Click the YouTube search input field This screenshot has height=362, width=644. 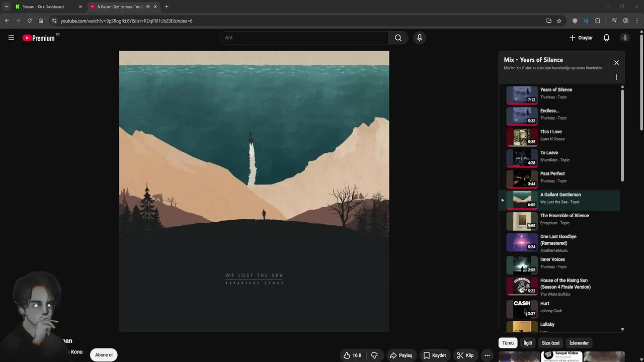click(304, 38)
